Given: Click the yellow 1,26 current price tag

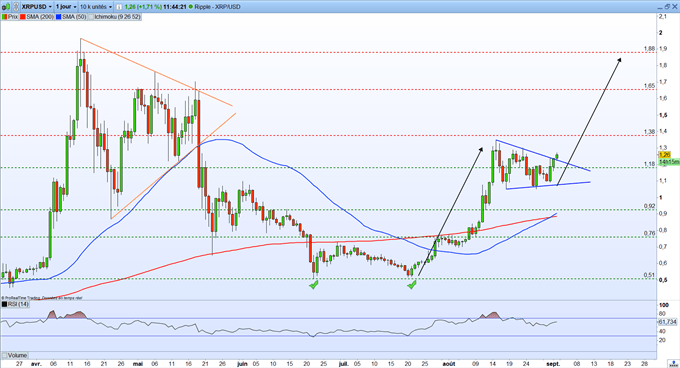Looking at the screenshot, I should [x=665, y=155].
